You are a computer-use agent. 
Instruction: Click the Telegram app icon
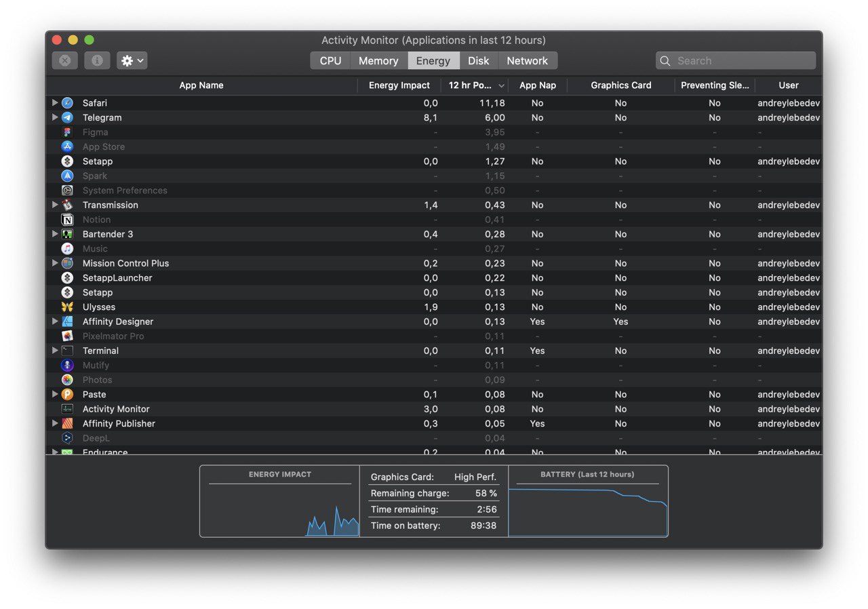[x=67, y=117]
